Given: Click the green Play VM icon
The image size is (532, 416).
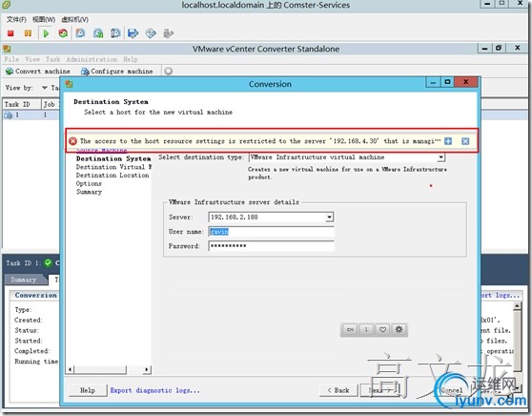Looking at the screenshot, I should pyautogui.click(x=46, y=33).
